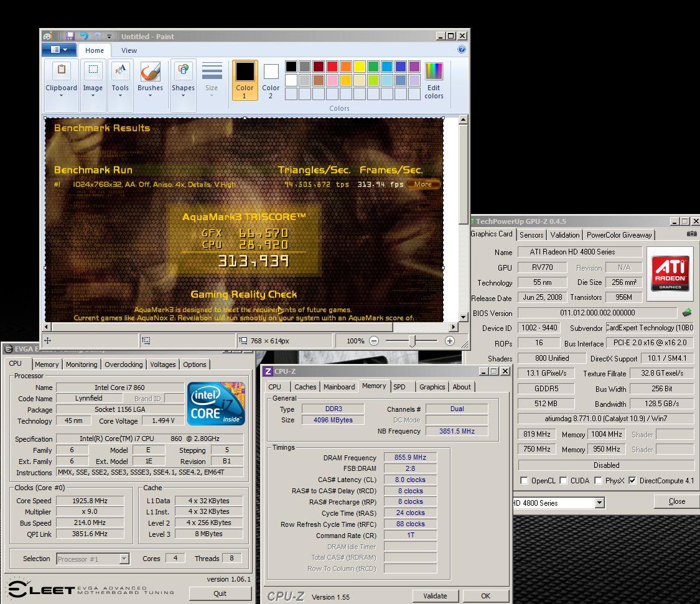
Task: Open the Monitoring tab in EVGA E-LEET
Action: [x=82, y=365]
